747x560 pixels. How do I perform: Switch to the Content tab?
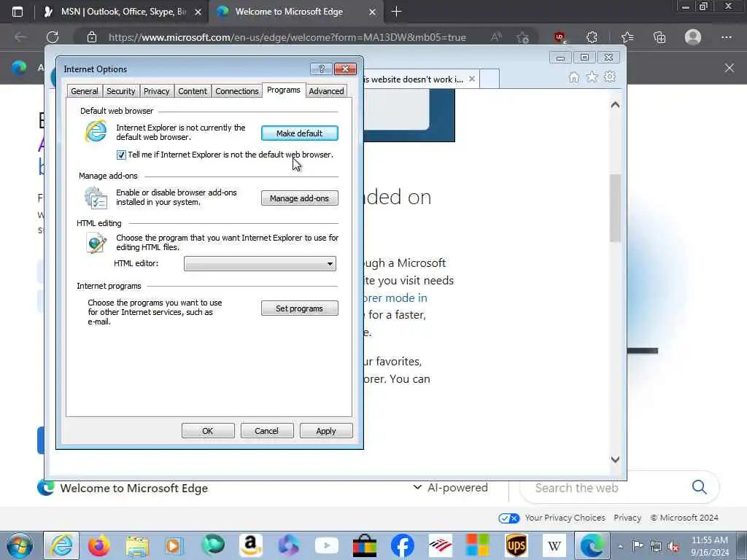(193, 91)
